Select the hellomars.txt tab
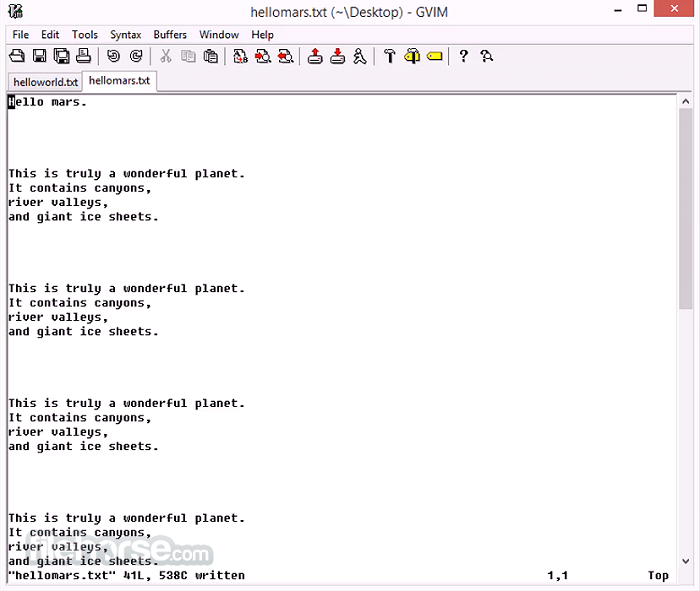This screenshot has width=700, height=591. point(119,81)
